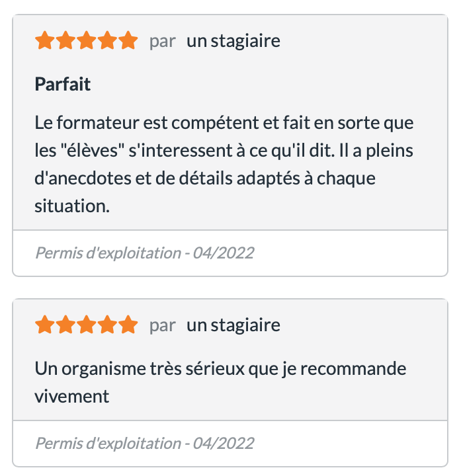The width and height of the screenshot is (459, 476).
Task: Click fourth star of the "Un organisme" review
Action: (x=107, y=325)
